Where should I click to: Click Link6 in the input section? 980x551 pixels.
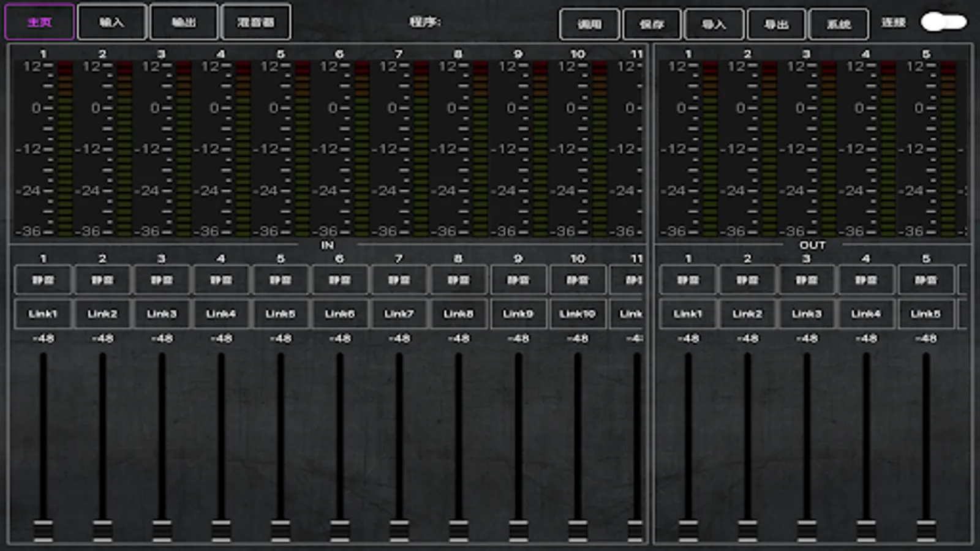[x=340, y=314]
